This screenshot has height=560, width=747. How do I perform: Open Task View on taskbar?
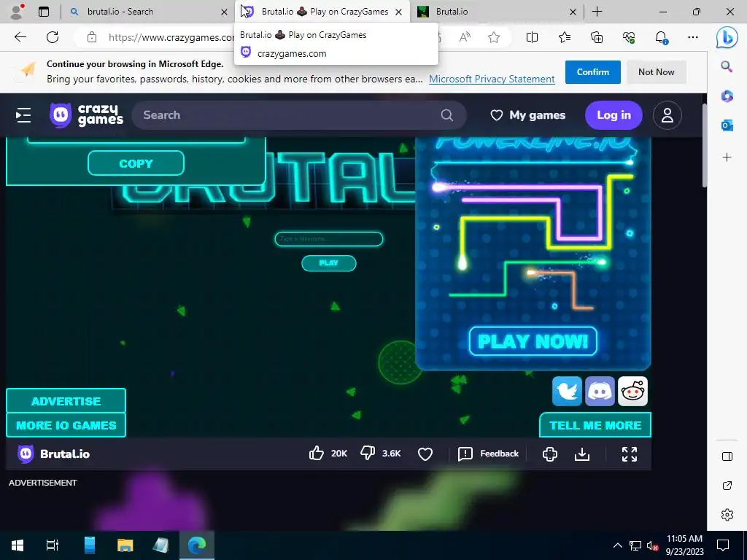click(x=52, y=545)
